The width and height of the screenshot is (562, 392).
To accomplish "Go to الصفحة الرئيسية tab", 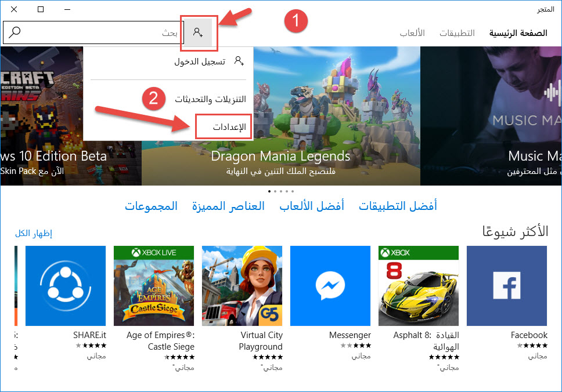I will pos(518,33).
